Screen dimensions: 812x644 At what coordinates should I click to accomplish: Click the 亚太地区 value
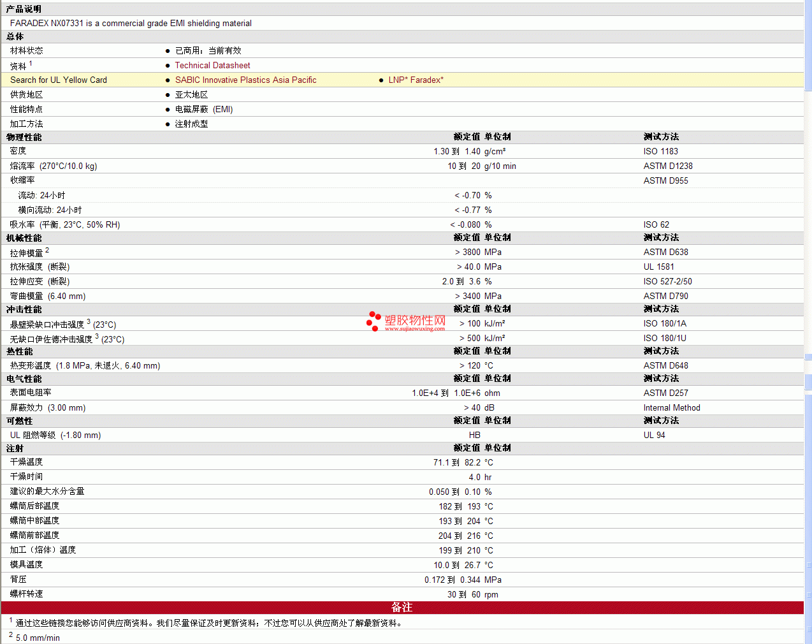[191, 94]
